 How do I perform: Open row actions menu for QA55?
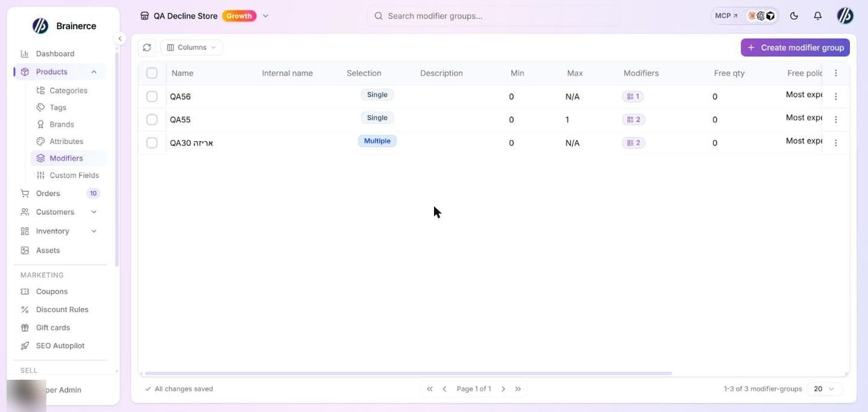(x=835, y=119)
